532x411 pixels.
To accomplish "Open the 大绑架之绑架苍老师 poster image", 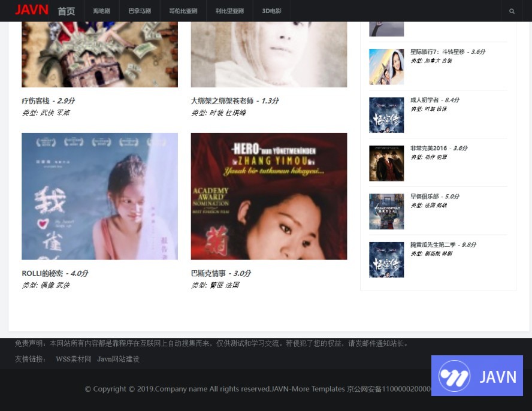I will [269, 55].
